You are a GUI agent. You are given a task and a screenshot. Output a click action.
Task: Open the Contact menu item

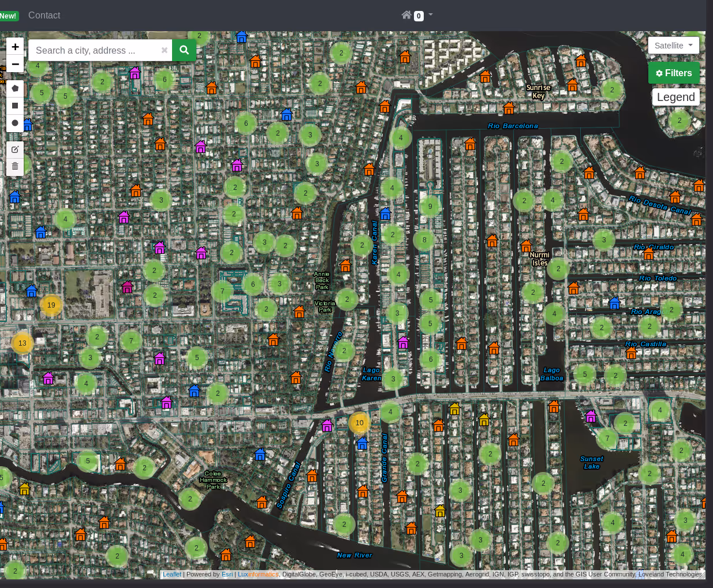tap(44, 16)
